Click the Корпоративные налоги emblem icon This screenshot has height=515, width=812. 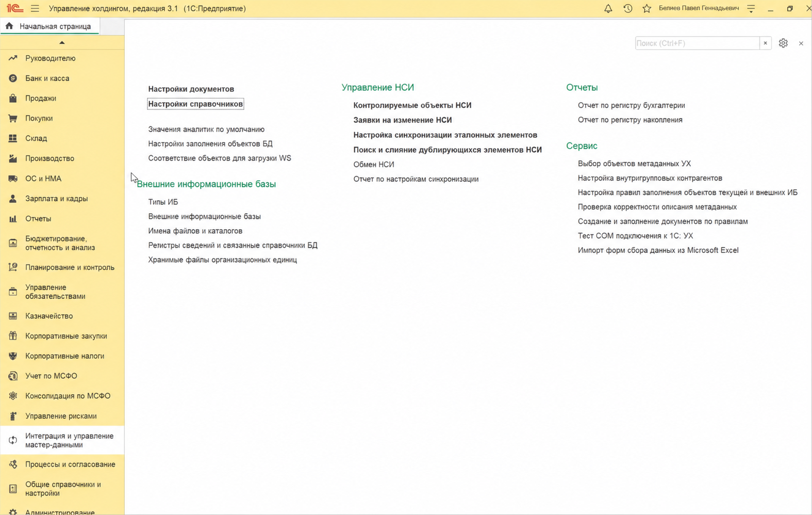13,356
